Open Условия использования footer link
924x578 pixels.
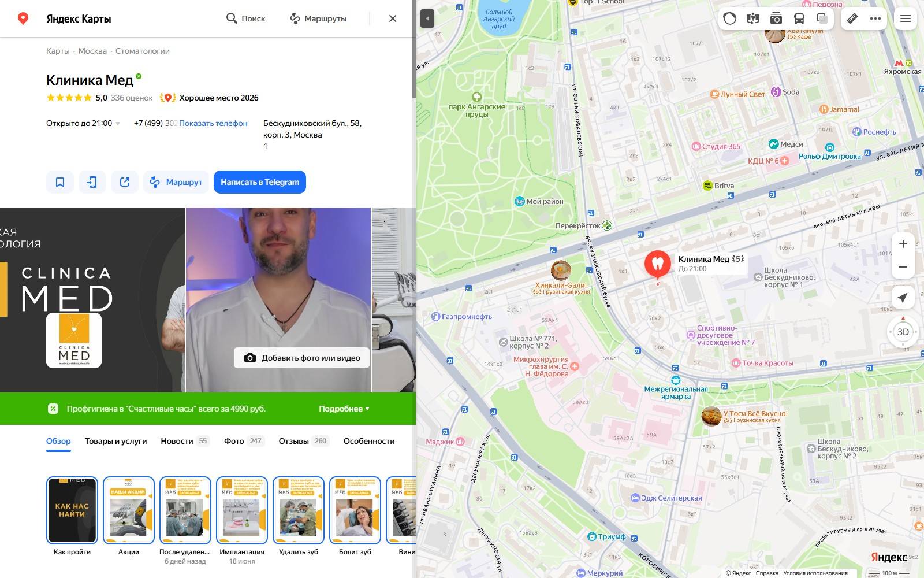pos(815,573)
